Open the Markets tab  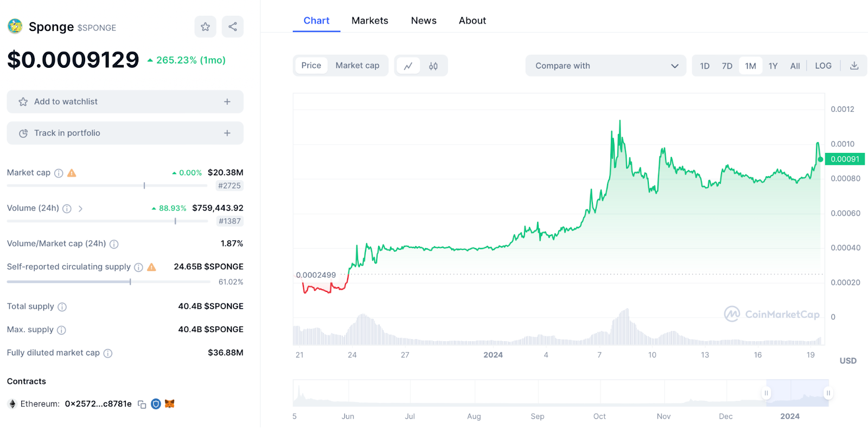[370, 21]
